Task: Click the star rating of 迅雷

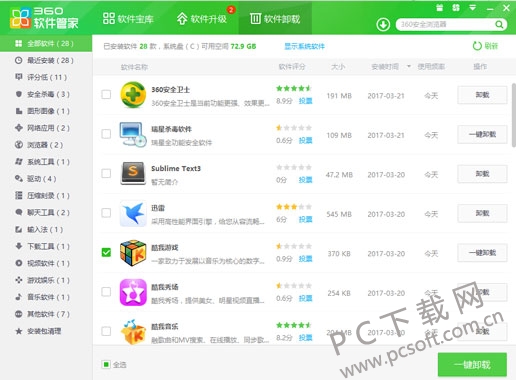Action: 294,207
